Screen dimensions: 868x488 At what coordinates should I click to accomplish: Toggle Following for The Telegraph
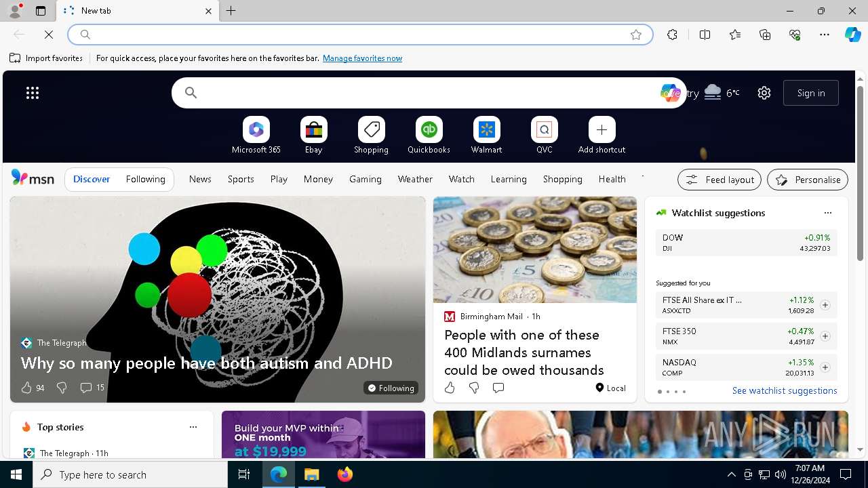[x=391, y=388]
